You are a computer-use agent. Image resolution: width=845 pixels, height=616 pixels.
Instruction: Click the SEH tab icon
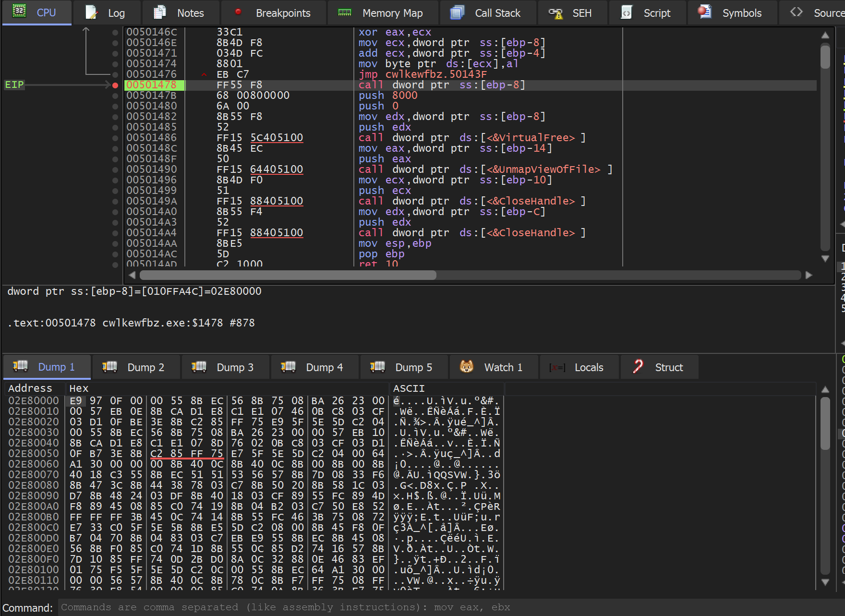click(x=555, y=13)
